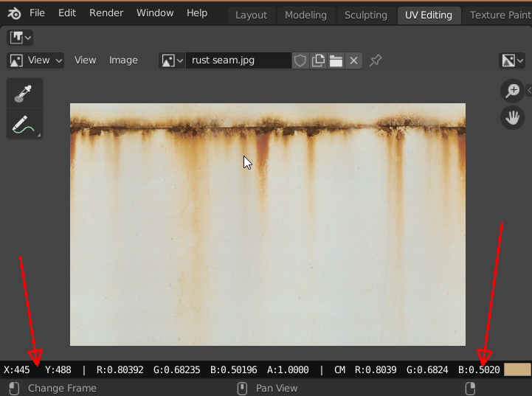Click the color-managed B:0.5020 value
Screen dimensions: 532x396
[x=479, y=369]
